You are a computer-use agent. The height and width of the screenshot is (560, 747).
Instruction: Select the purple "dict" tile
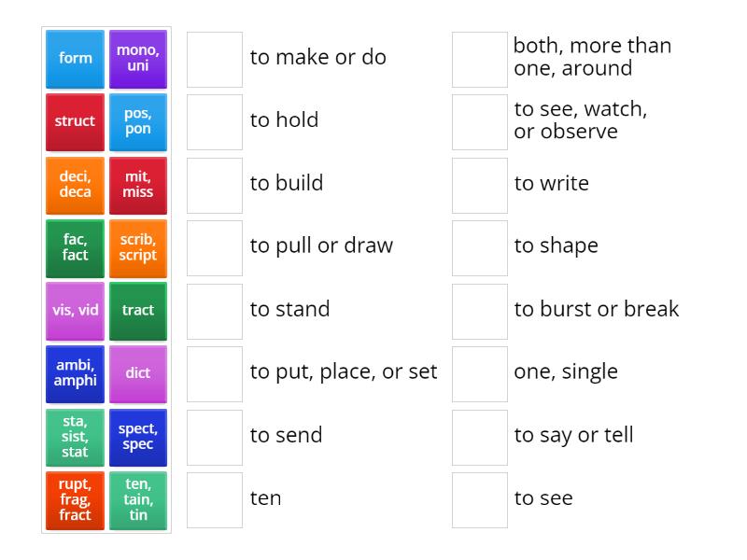138,373
